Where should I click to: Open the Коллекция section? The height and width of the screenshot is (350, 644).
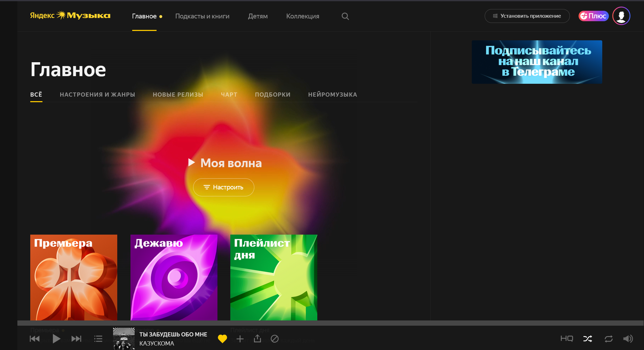(303, 16)
